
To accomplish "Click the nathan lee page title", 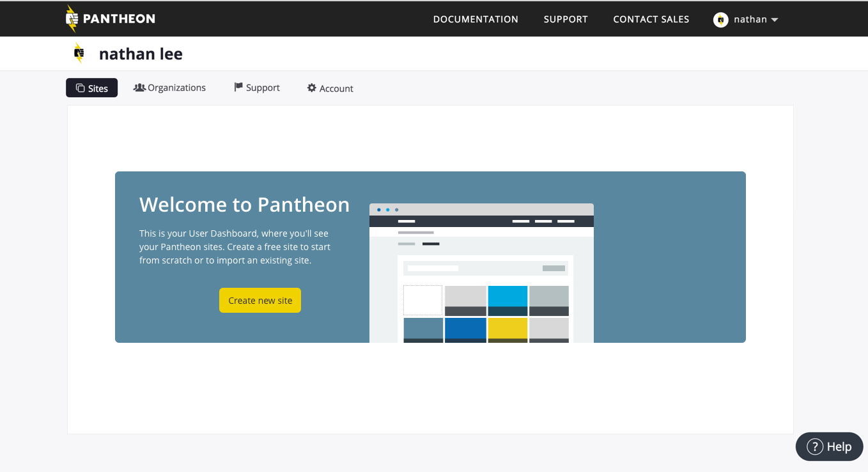I will point(141,54).
